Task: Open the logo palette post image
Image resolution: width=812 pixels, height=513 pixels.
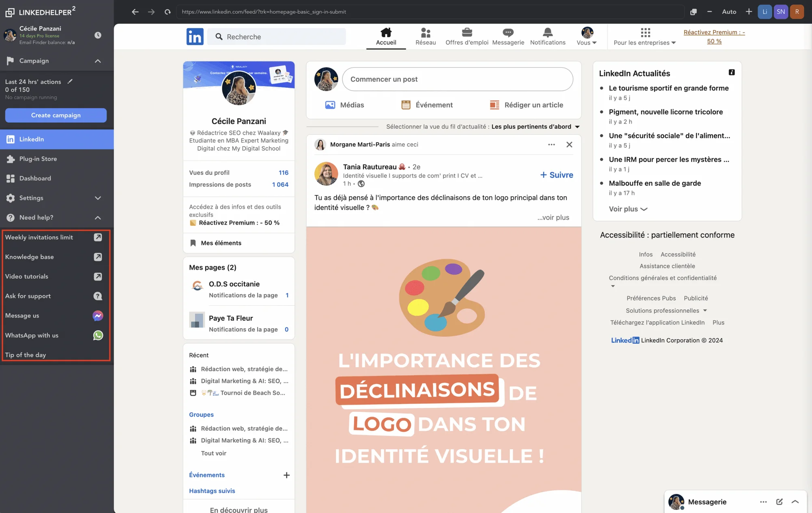Action: pos(444,370)
